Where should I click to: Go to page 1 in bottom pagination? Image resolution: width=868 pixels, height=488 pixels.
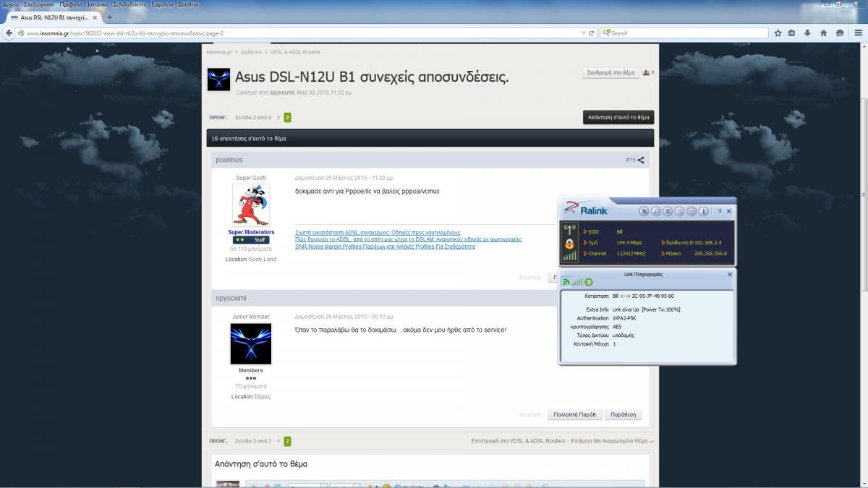[278, 440]
